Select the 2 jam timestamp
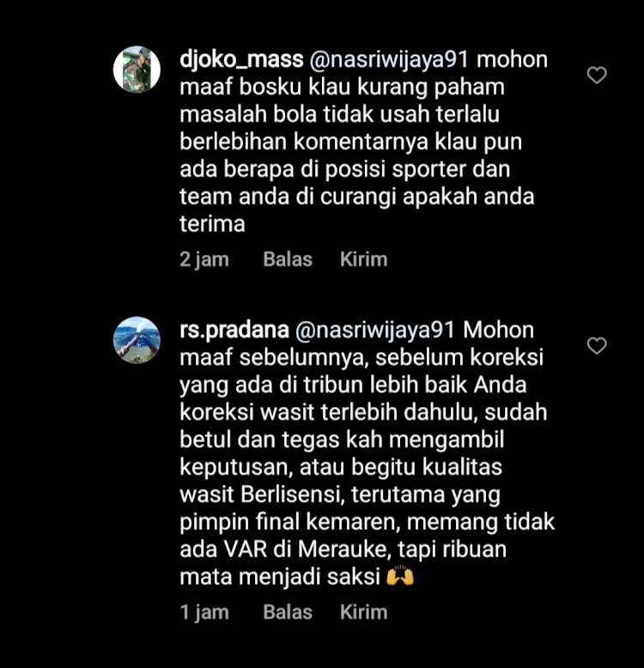 pyautogui.click(x=204, y=259)
